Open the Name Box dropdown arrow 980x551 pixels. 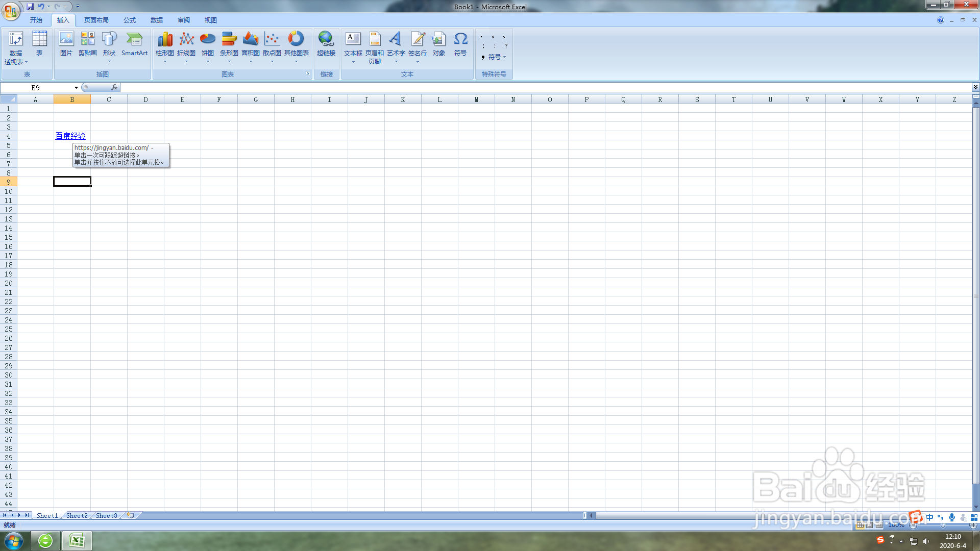pos(76,87)
